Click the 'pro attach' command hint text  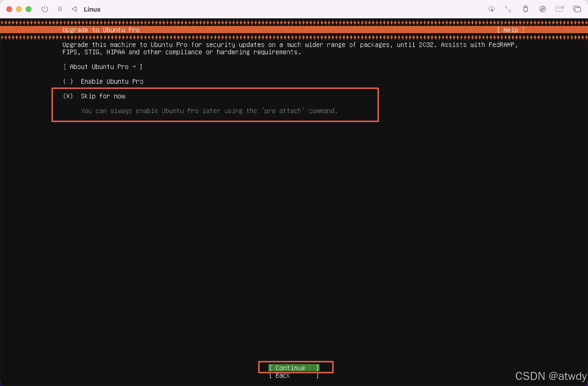coord(209,111)
